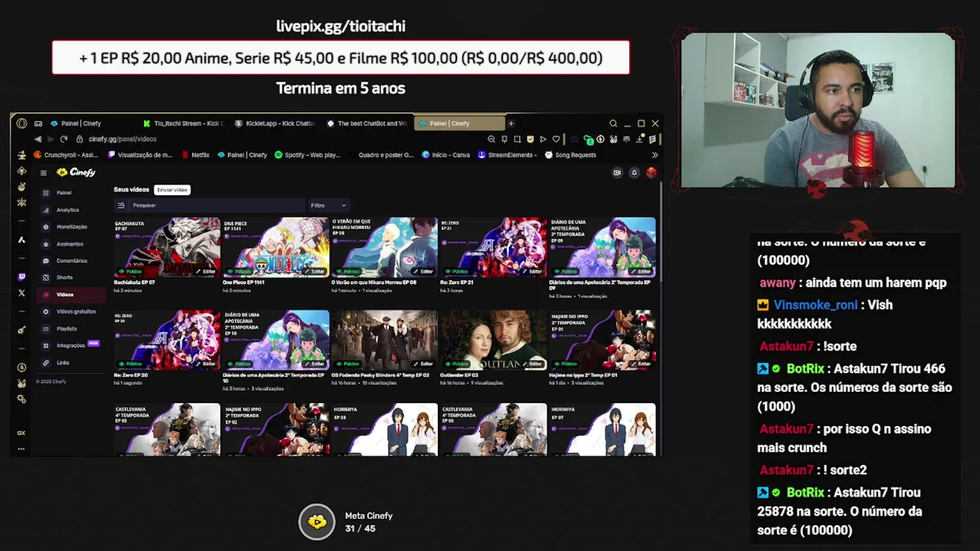Viewport: 980px width, 551px height.
Task: Open Integrações in the sidebar
Action: [70, 345]
